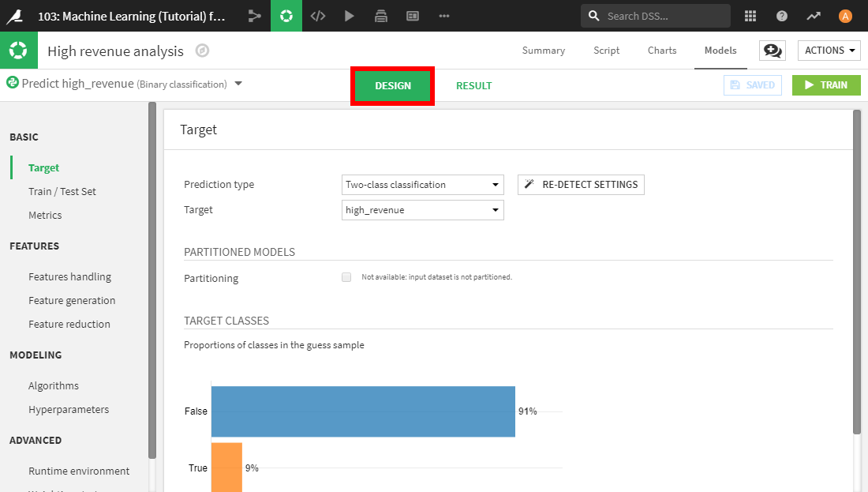Select the RESULT tab
The width and height of the screenshot is (868, 492).
pos(474,86)
